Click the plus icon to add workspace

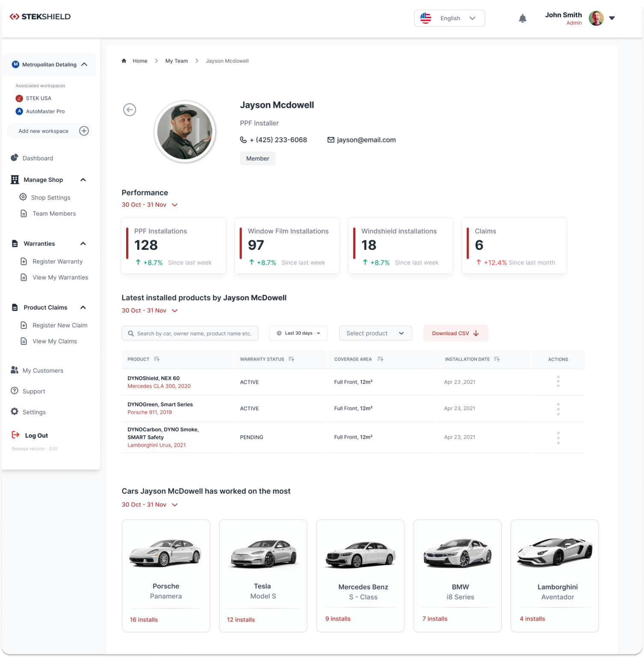point(84,131)
